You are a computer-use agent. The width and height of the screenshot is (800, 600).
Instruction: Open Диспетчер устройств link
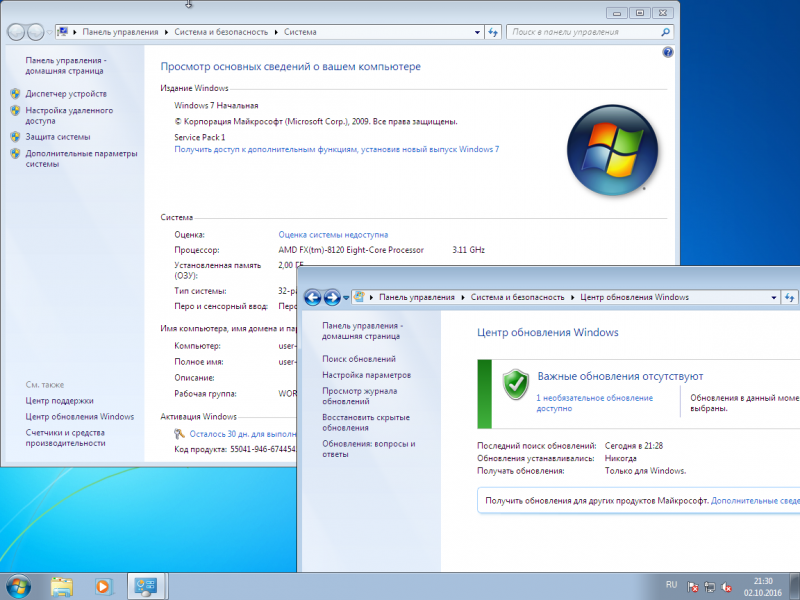click(66, 94)
